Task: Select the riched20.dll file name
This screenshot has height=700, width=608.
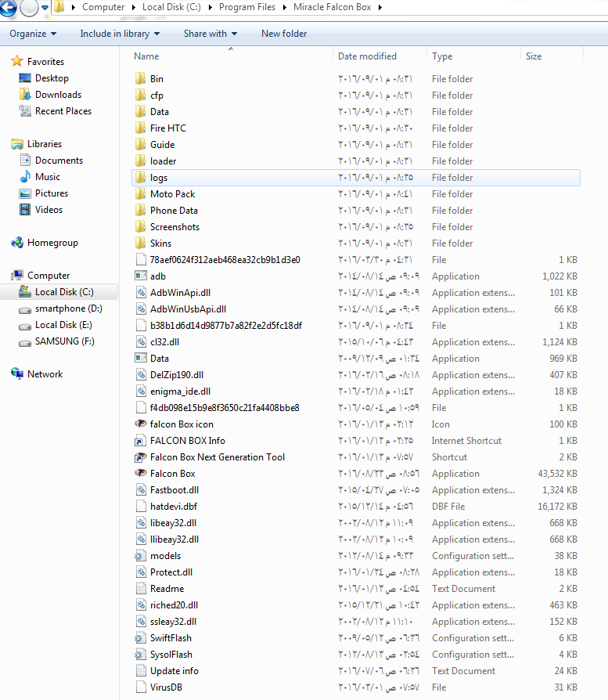Action: coord(174,605)
